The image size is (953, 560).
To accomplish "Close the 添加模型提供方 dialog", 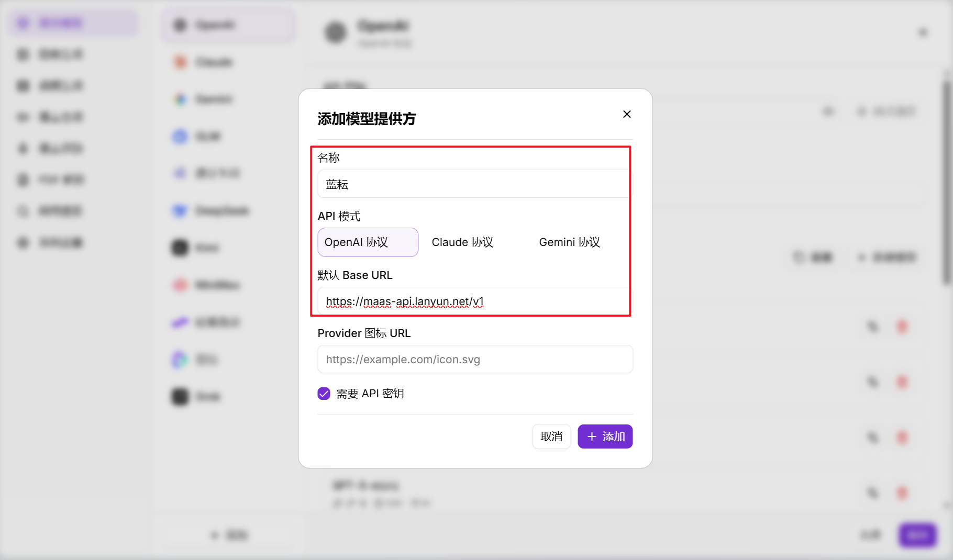I will click(x=627, y=114).
